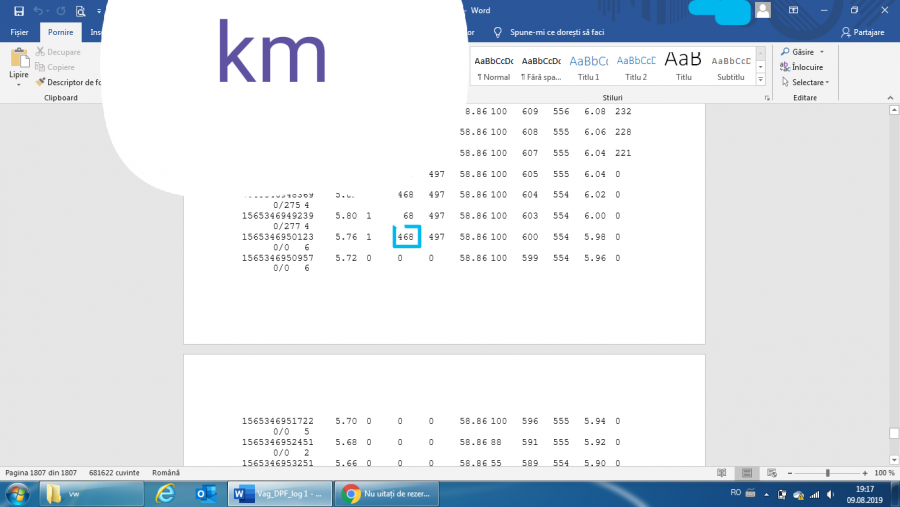The width and height of the screenshot is (900, 507).
Task: Open the Fișier tab
Action: [19, 32]
